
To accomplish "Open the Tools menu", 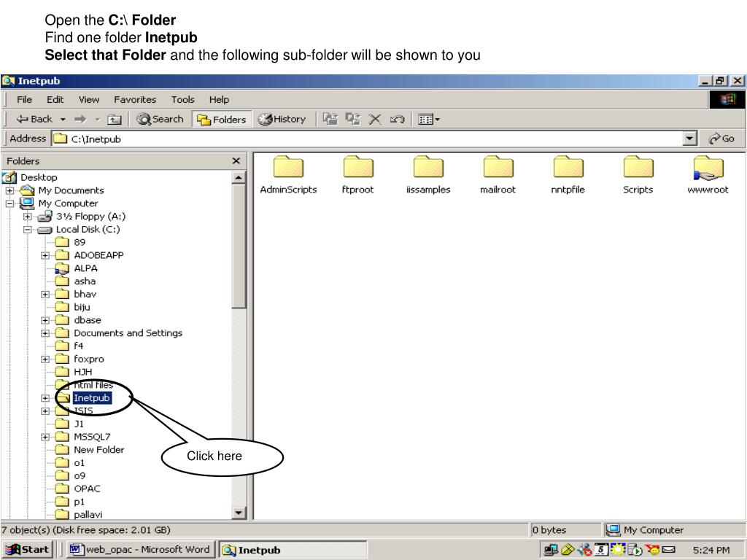I will pyautogui.click(x=183, y=99).
